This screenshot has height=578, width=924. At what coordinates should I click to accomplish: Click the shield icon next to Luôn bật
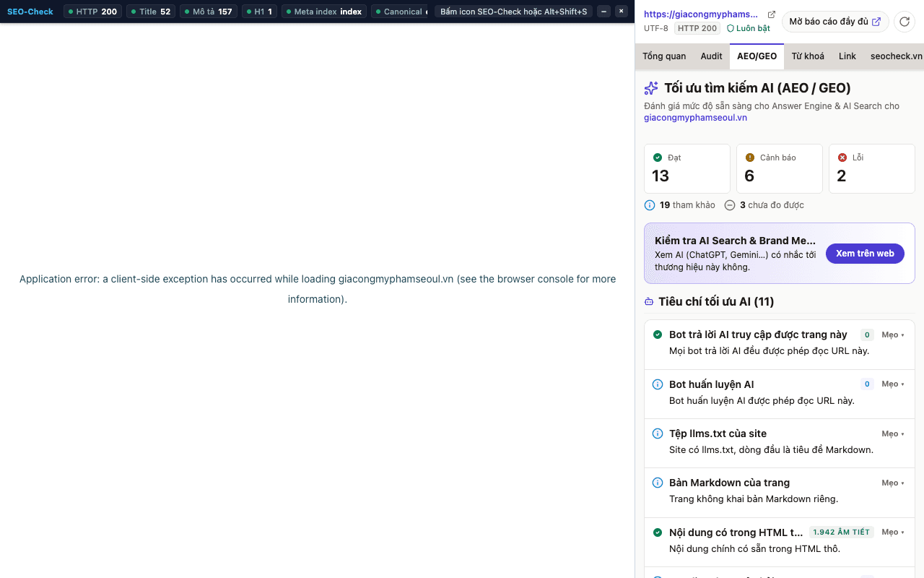(731, 28)
